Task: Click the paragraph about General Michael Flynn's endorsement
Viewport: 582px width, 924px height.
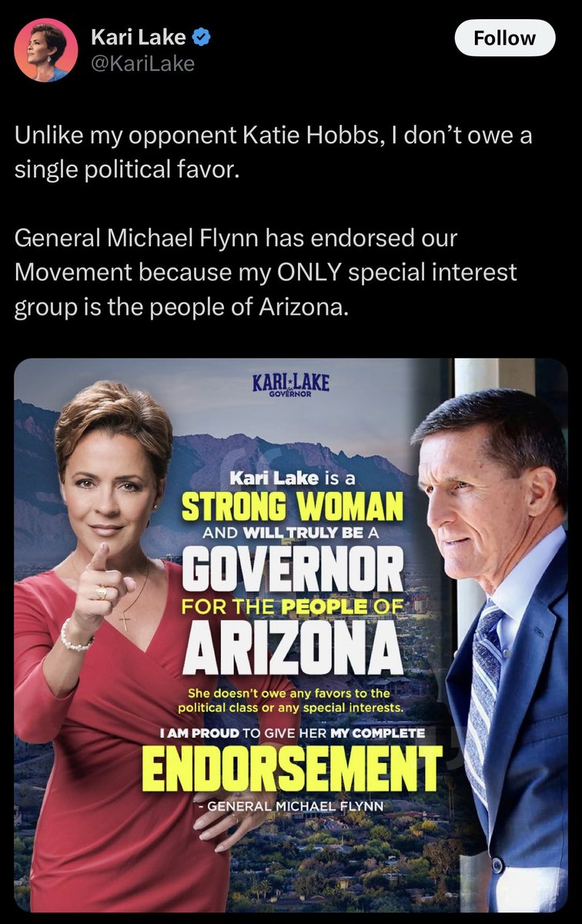Action: [x=266, y=273]
